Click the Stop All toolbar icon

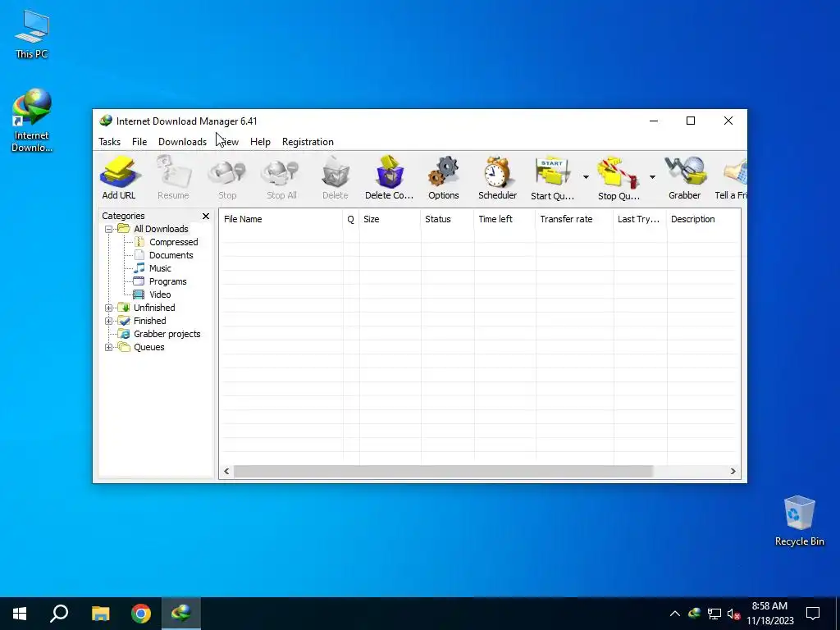[x=281, y=172]
